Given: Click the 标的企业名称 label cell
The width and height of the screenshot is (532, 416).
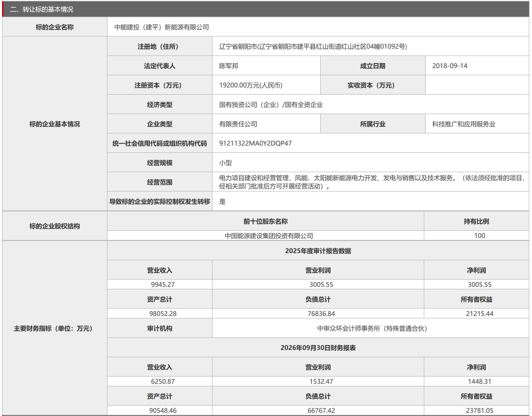Looking at the screenshot, I should coord(55,27).
